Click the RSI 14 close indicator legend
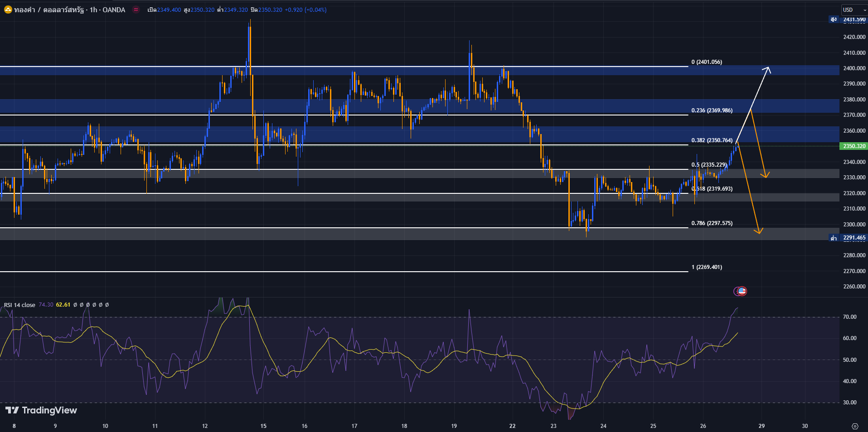Viewport: 868px width, 432px height. coord(19,305)
